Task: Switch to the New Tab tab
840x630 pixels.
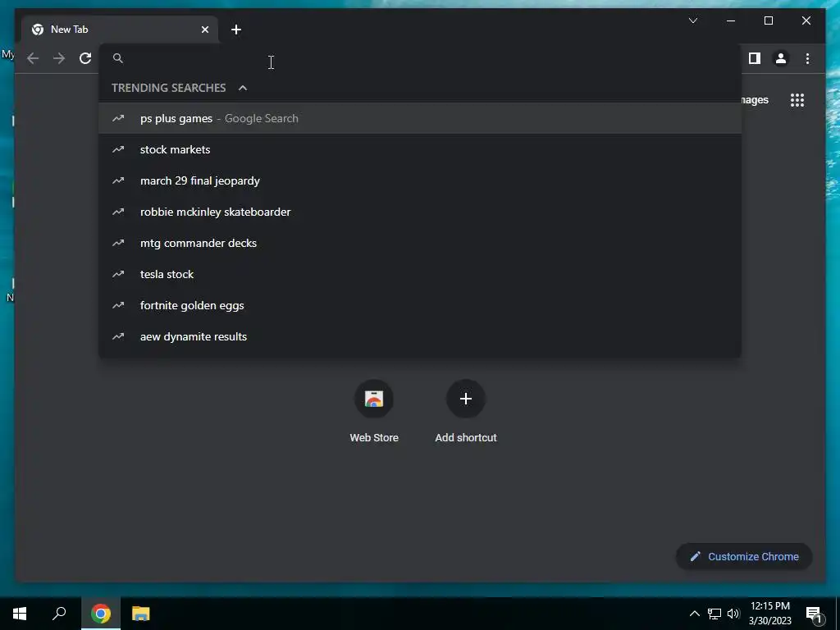Action: pos(120,30)
